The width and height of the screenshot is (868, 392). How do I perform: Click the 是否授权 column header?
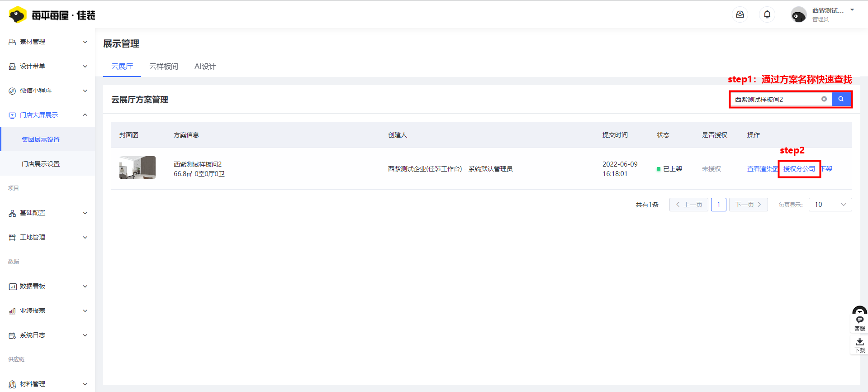715,135
